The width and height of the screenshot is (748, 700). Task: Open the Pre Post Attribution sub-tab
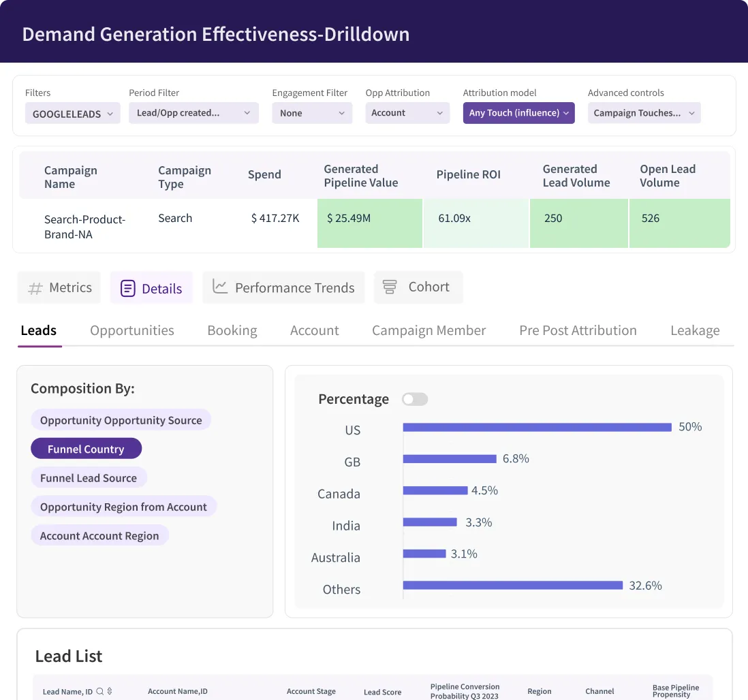pos(578,330)
